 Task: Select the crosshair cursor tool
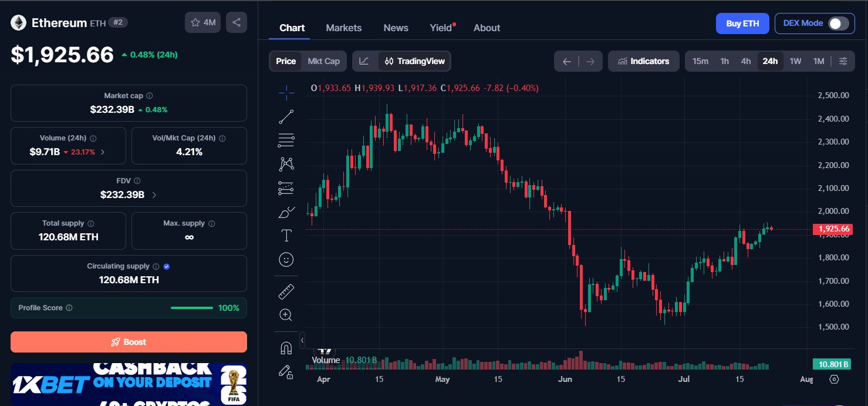(x=286, y=92)
